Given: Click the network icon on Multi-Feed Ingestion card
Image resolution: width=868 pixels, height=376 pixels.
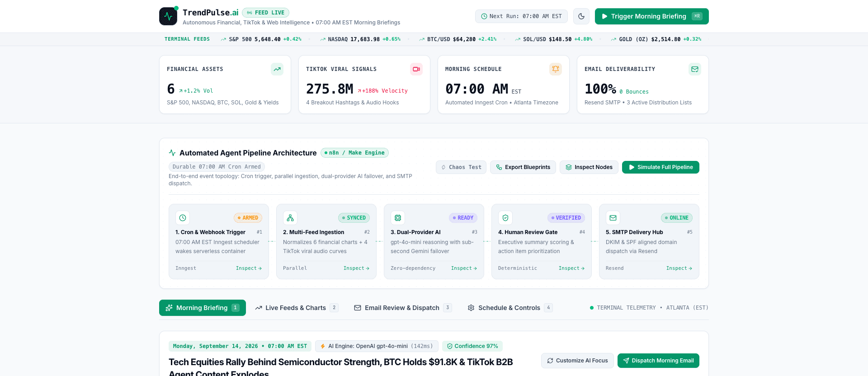Looking at the screenshot, I should [x=290, y=218].
